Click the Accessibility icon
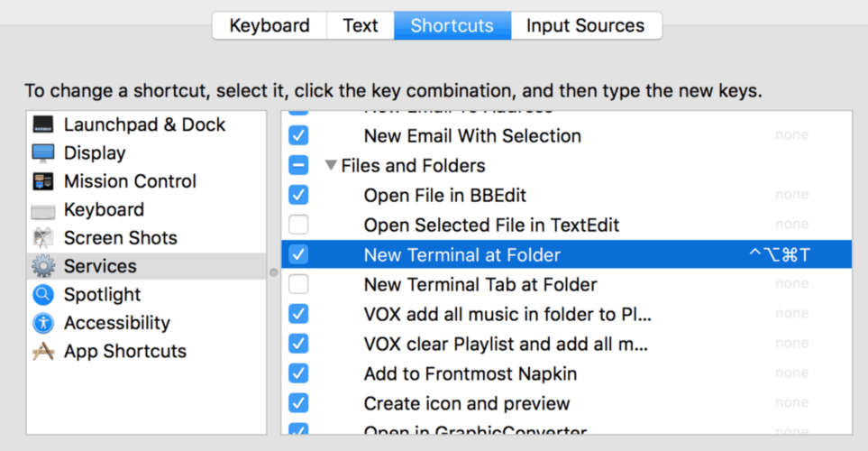The width and height of the screenshot is (868, 451). [x=43, y=323]
